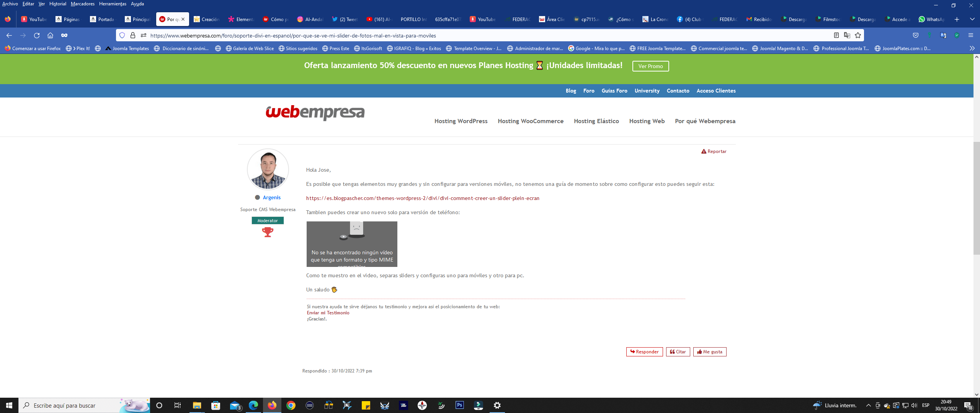This screenshot has height=413, width=980.
Task: Open Galería de Web Slice bookmark
Action: tap(250, 48)
